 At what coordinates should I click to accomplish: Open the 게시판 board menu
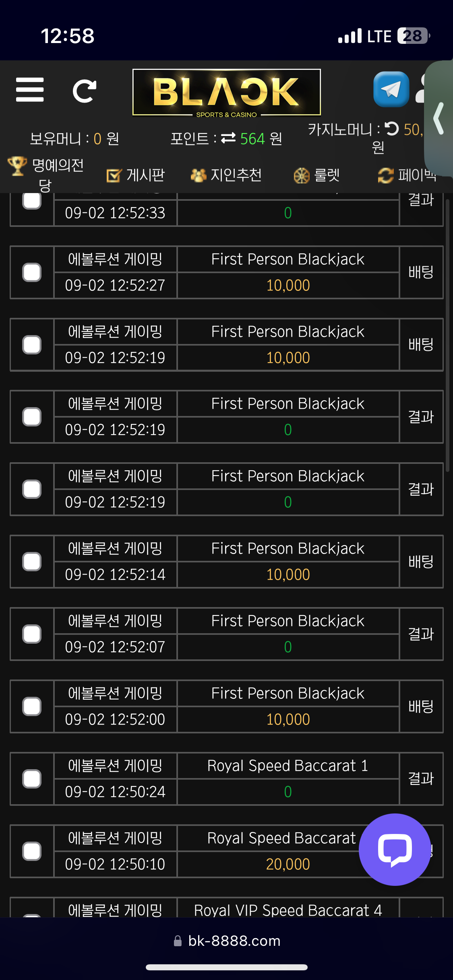coord(136,175)
